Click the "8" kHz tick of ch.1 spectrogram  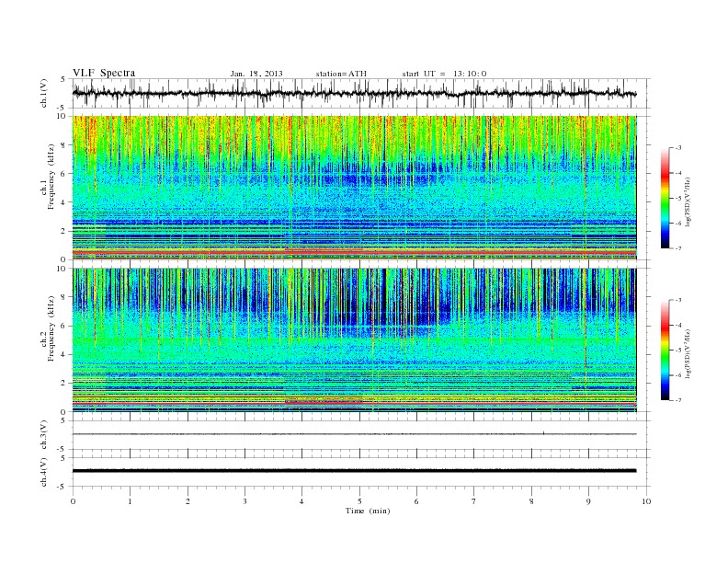(x=63, y=145)
